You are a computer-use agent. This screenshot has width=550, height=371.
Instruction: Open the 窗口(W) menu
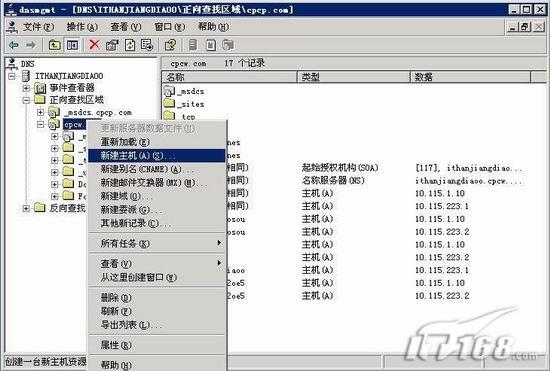170,27
